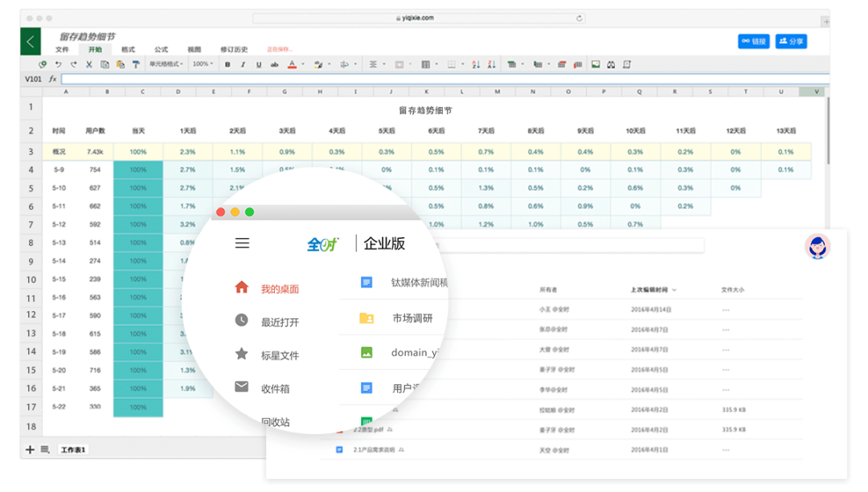868x492 pixels.
Task: Click the fx function icon
Action: (x=52, y=79)
